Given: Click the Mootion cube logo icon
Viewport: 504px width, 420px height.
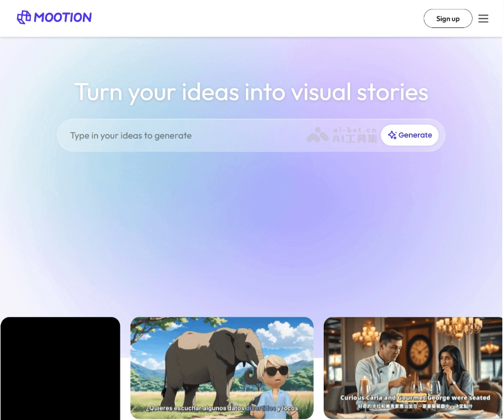Looking at the screenshot, I should tap(23, 17).
